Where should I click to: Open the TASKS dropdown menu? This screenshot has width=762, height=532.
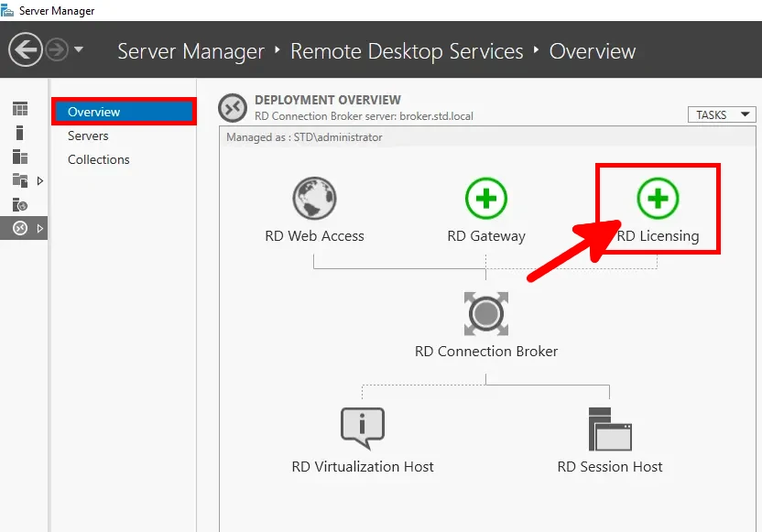723,114
